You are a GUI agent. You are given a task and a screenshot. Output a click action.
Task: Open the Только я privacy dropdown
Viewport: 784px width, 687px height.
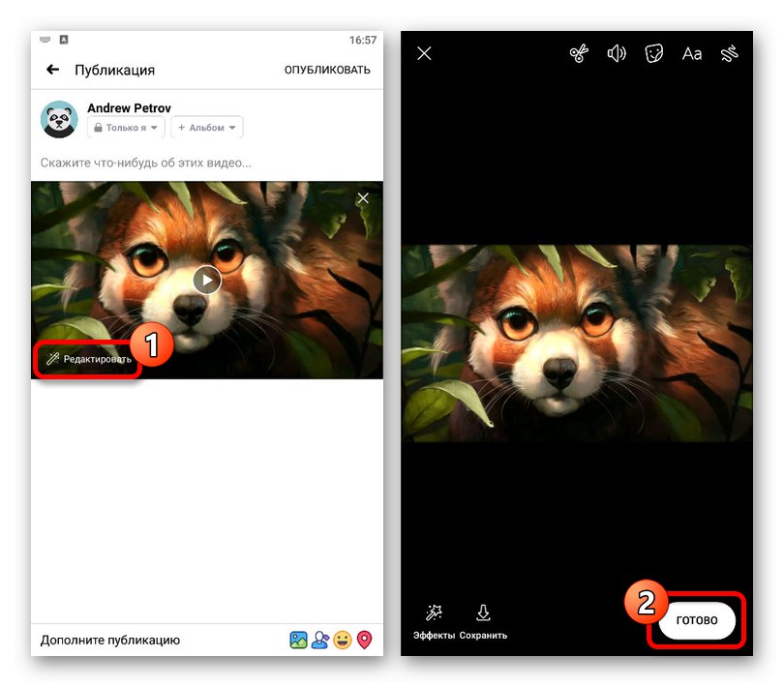[x=126, y=128]
